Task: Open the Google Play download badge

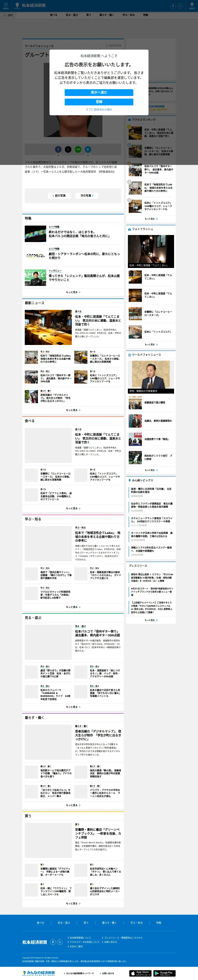Action: tap(164, 973)
